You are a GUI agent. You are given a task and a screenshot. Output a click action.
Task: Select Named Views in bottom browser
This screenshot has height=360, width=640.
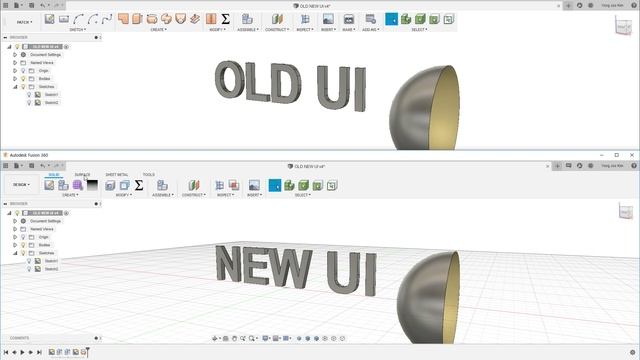tap(42, 229)
